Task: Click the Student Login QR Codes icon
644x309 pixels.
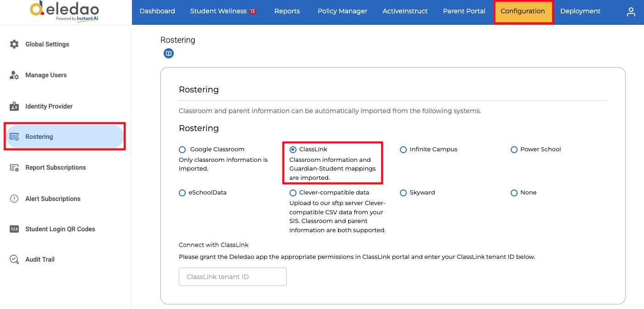Action: [14, 229]
